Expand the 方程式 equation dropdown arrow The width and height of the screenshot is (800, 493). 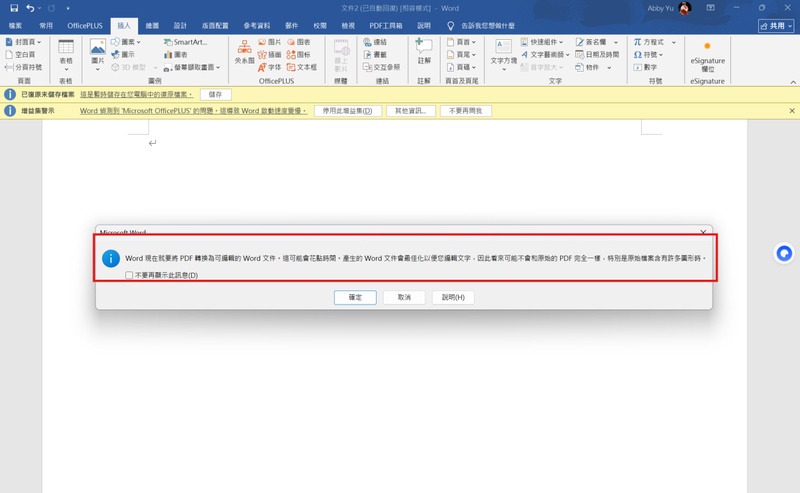[x=673, y=42]
